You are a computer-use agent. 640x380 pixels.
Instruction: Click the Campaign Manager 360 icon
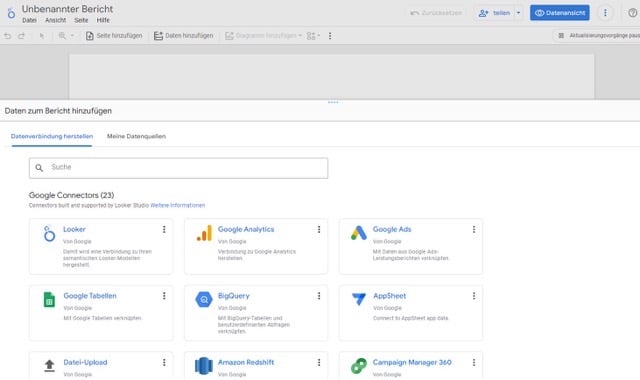[359, 366]
